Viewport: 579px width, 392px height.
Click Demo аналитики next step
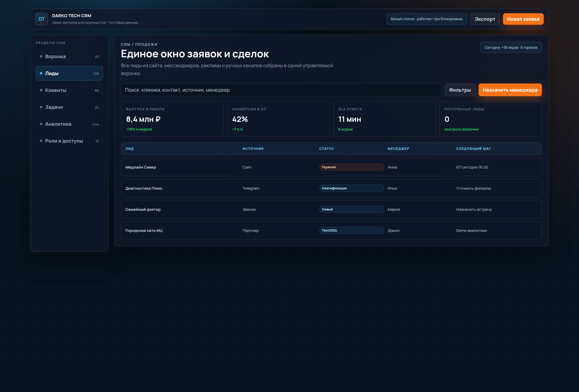[471, 230]
